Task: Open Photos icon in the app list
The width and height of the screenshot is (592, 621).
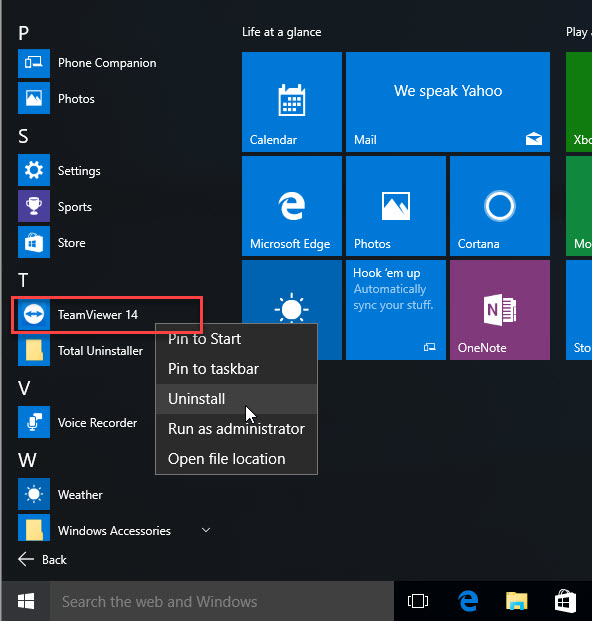Action: pyautogui.click(x=34, y=98)
